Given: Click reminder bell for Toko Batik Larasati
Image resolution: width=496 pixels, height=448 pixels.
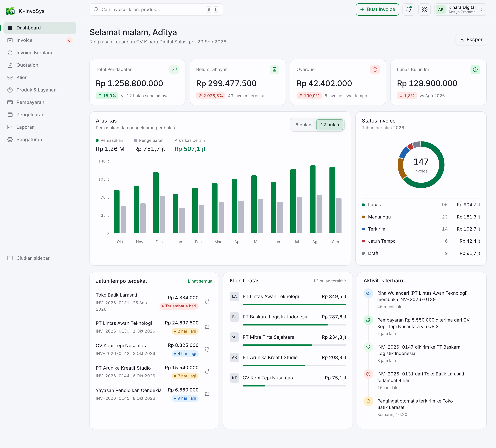Looking at the screenshot, I should [x=207, y=302].
